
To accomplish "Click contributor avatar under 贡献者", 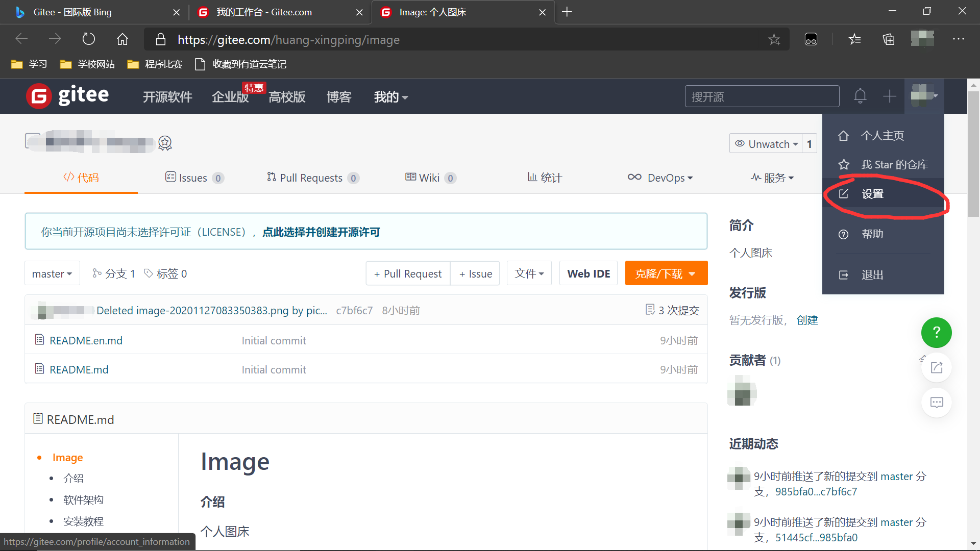I will point(742,390).
